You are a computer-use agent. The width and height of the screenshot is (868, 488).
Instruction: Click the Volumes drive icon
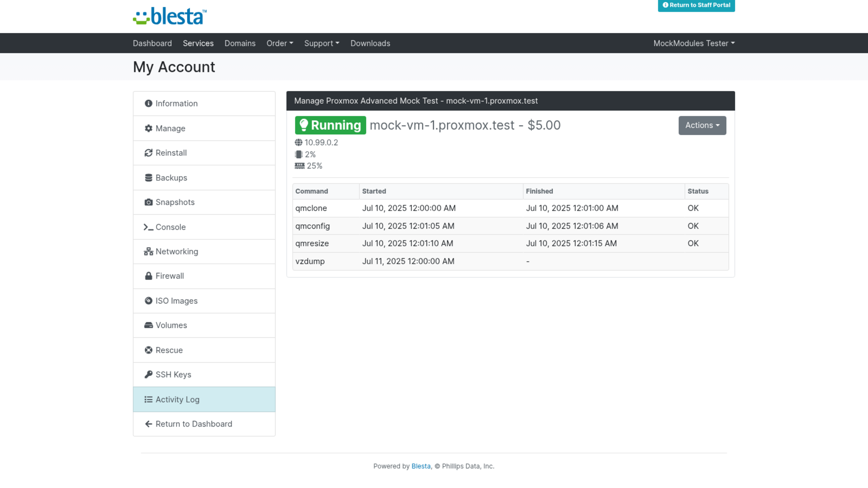click(148, 325)
